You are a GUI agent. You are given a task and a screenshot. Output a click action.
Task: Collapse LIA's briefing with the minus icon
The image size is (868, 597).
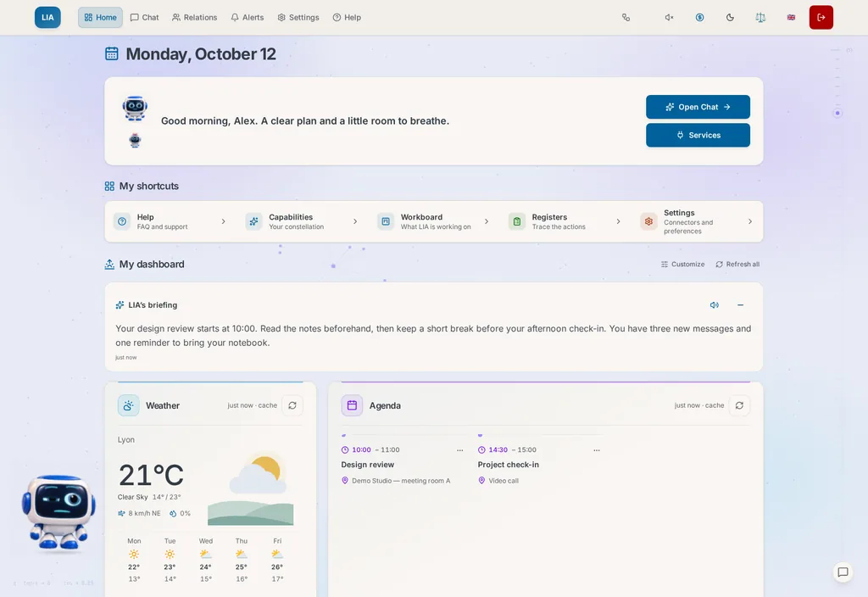point(740,305)
